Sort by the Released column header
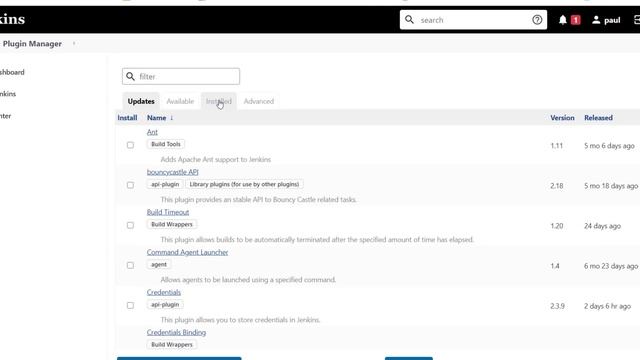Screen dimensions: 640x360 (x=598, y=118)
